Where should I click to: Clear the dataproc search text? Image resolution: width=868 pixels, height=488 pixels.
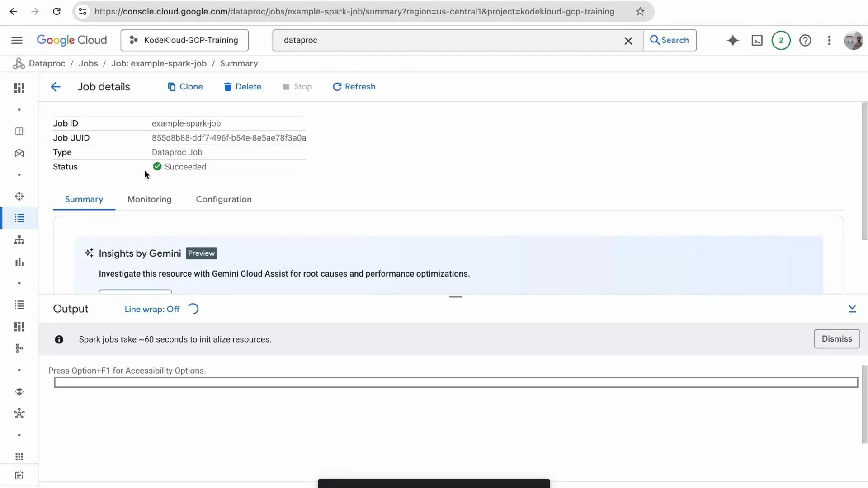pyautogui.click(x=628, y=41)
